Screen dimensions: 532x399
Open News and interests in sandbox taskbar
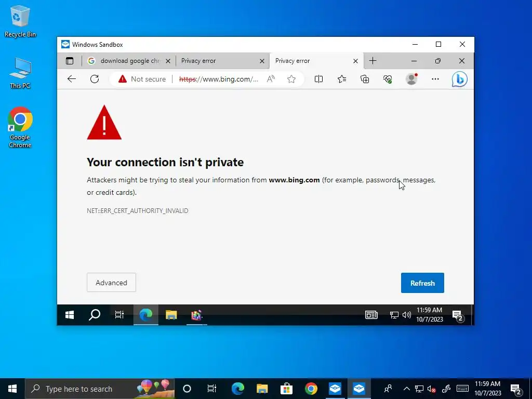371,315
